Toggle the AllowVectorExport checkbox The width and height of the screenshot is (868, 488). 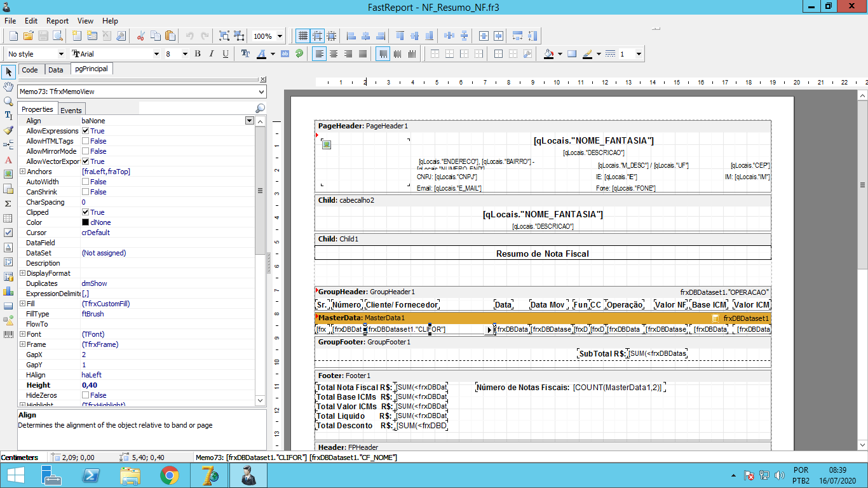[85, 161]
